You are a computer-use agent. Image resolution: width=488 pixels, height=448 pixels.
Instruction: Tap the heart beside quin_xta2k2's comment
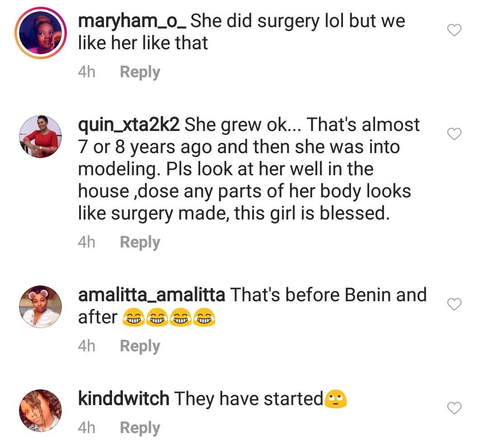click(454, 134)
